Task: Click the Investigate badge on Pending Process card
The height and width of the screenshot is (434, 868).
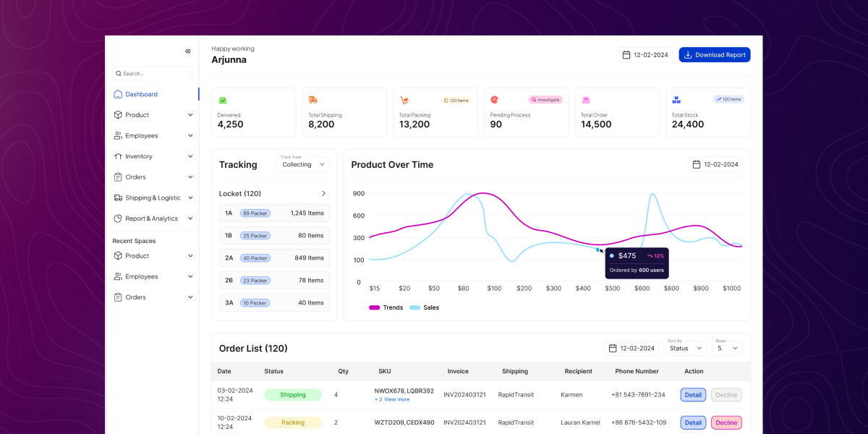Action: click(545, 99)
